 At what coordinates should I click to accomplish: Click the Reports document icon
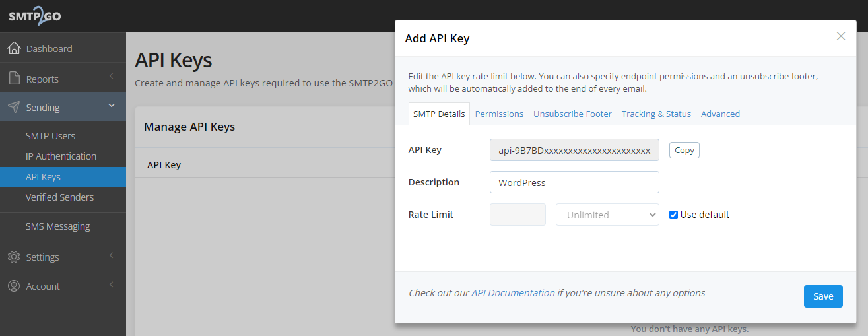[x=14, y=79]
